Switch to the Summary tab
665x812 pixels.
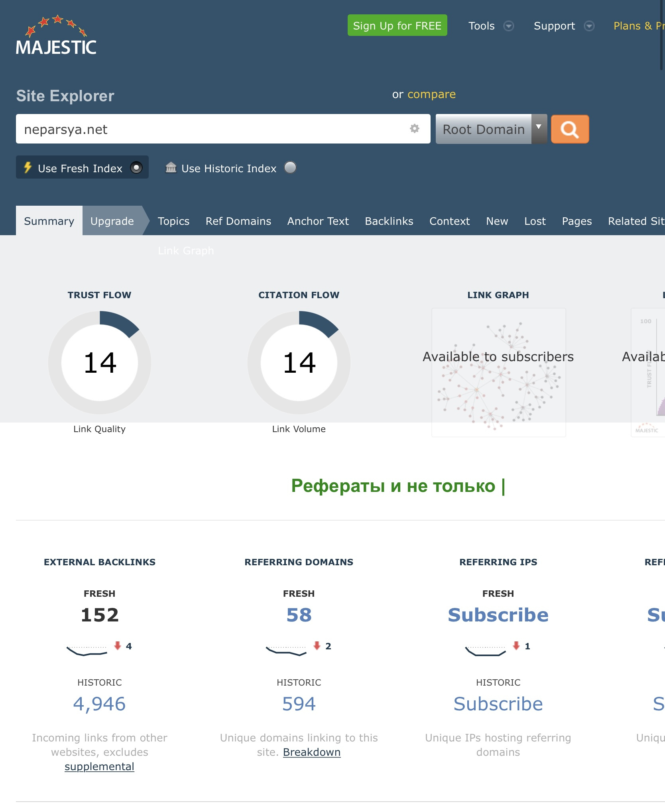pyautogui.click(x=49, y=221)
